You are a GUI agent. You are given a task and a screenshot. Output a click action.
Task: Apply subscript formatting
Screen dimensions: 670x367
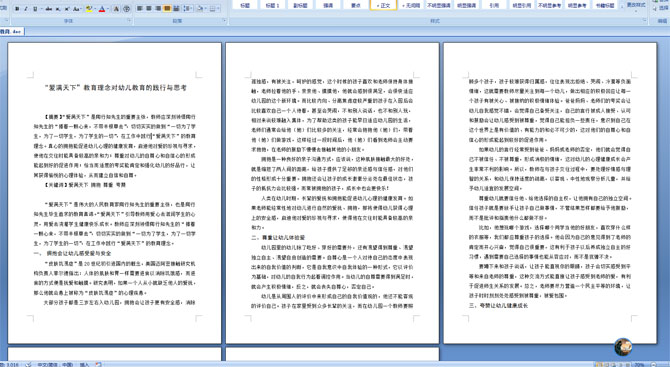coord(58,9)
